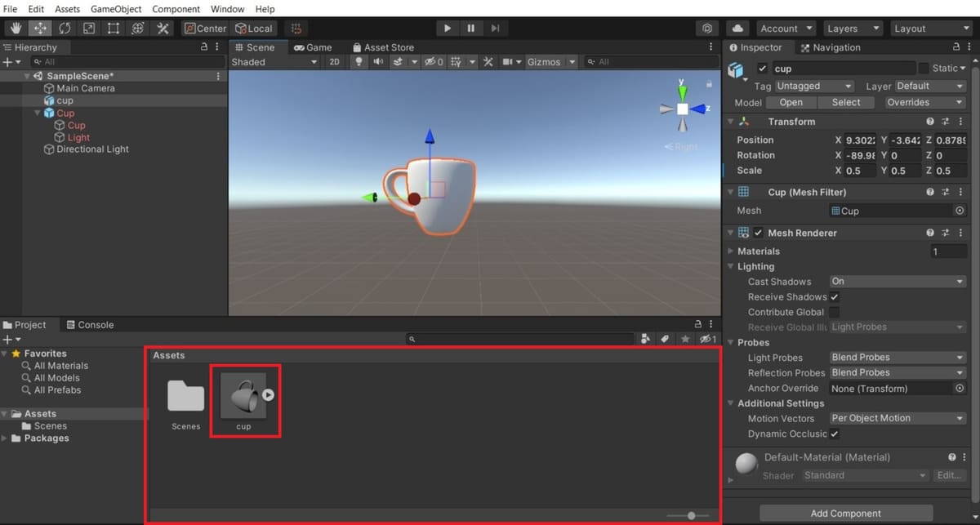Switch to the Console tab
Viewport: 980px width, 525px height.
pos(90,325)
